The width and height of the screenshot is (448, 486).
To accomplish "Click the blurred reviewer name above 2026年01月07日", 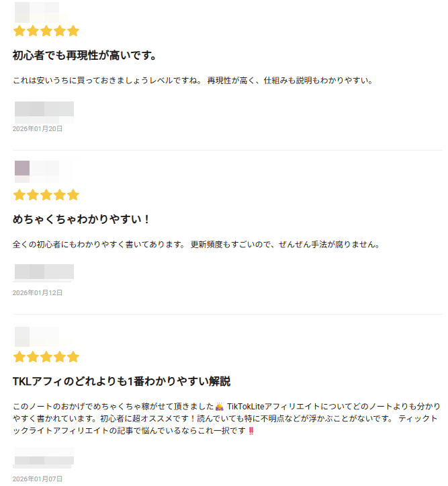I will [44, 458].
